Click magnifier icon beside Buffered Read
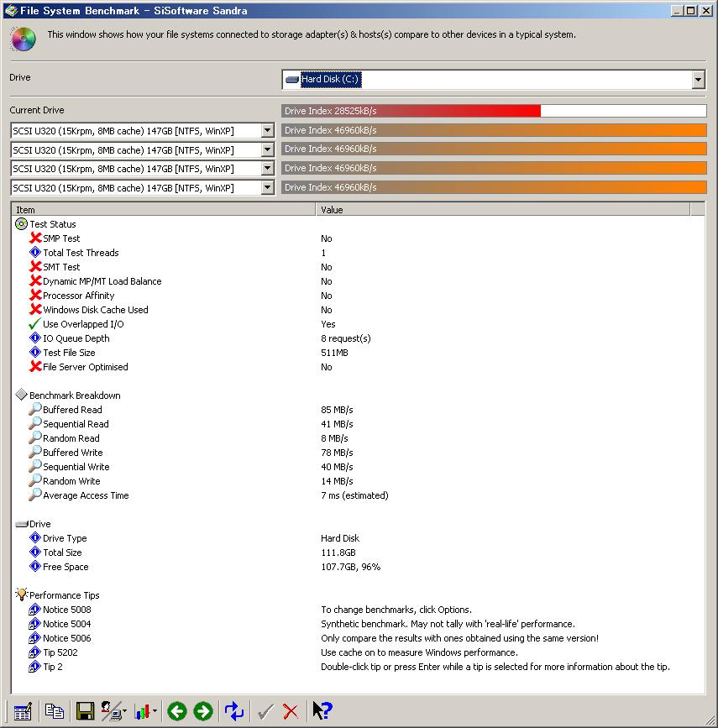 coord(34,409)
